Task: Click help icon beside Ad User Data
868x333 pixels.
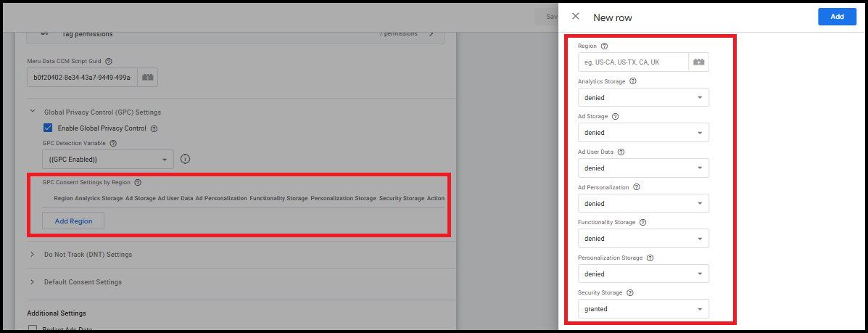Action: click(621, 152)
